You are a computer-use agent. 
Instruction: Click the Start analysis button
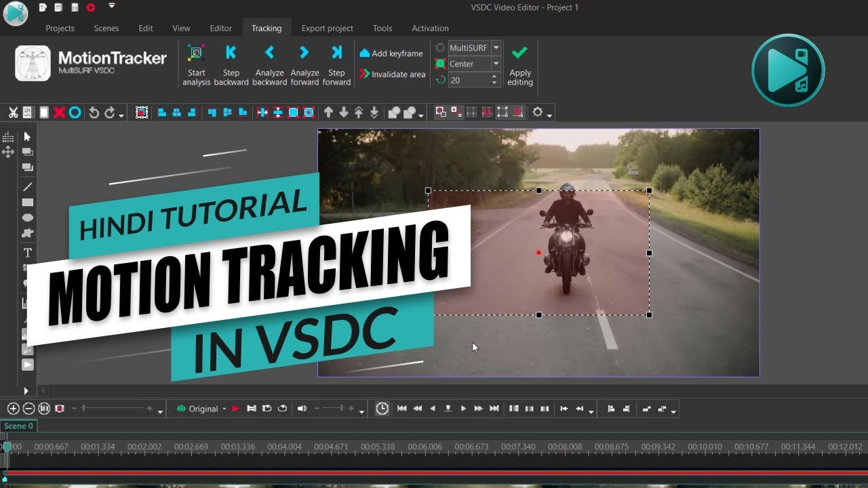196,65
